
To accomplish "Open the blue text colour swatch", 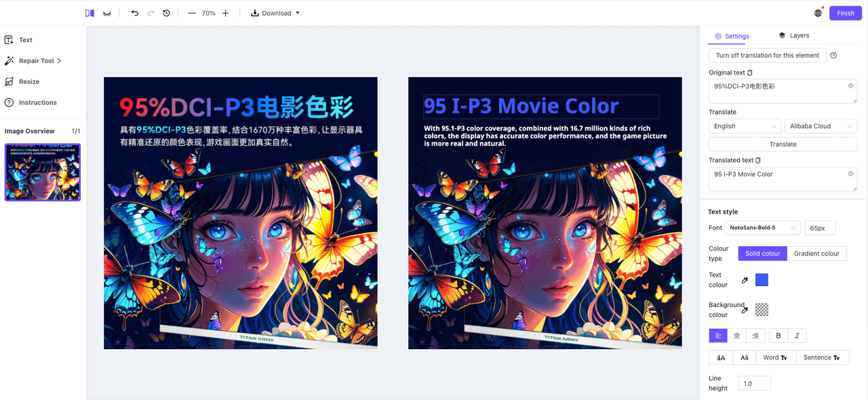I will pyautogui.click(x=762, y=280).
